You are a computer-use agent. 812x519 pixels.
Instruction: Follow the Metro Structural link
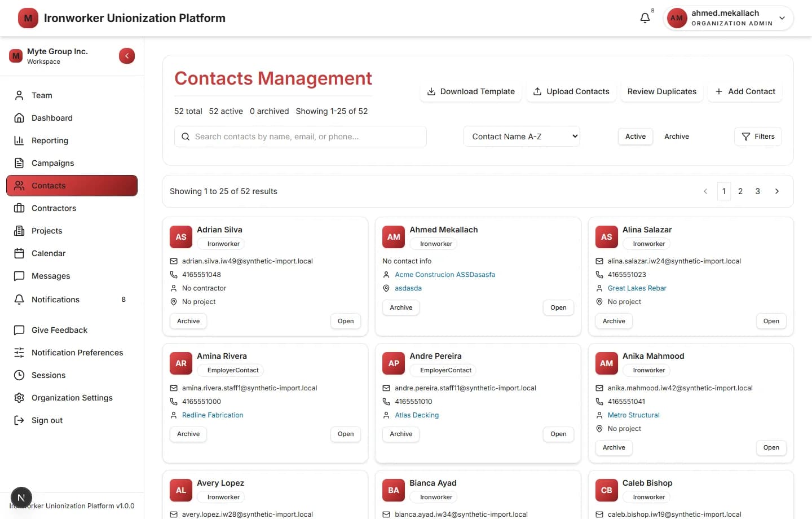click(x=633, y=415)
